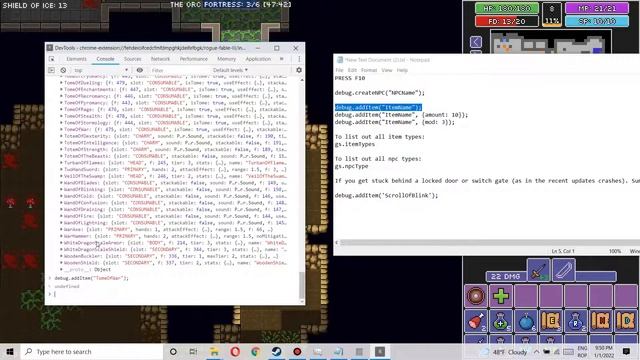The width and height of the screenshot is (640, 360).
Task: Expand the WandOfFire object entry
Action: point(61,216)
